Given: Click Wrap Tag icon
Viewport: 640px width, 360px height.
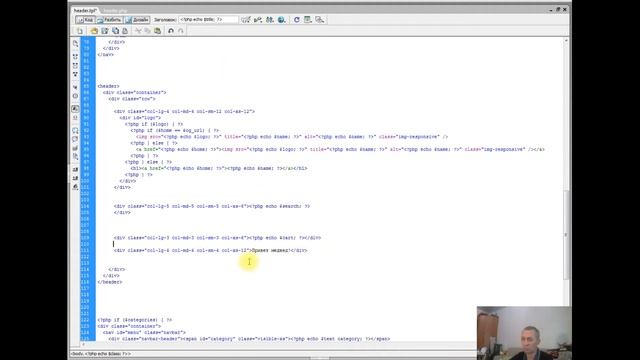Looking at the screenshot, I should [75, 148].
